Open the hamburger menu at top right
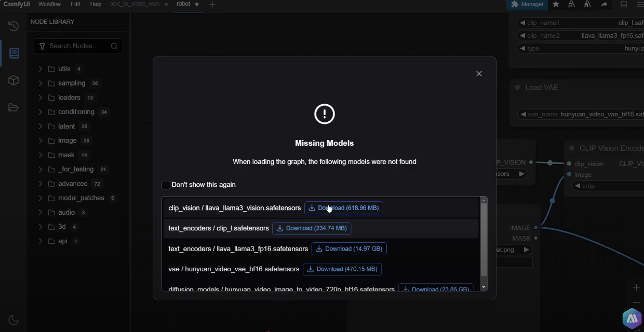The width and height of the screenshot is (644, 332). click(640, 4)
